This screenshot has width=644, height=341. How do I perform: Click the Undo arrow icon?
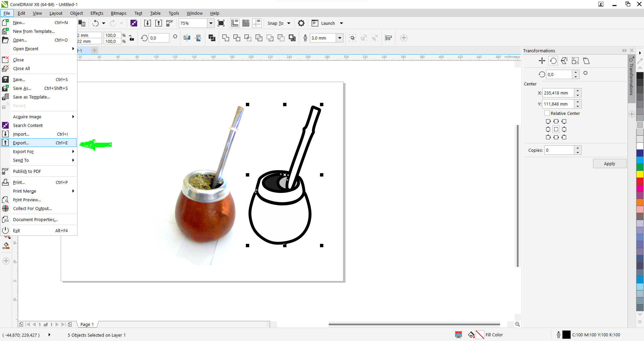coord(96,23)
